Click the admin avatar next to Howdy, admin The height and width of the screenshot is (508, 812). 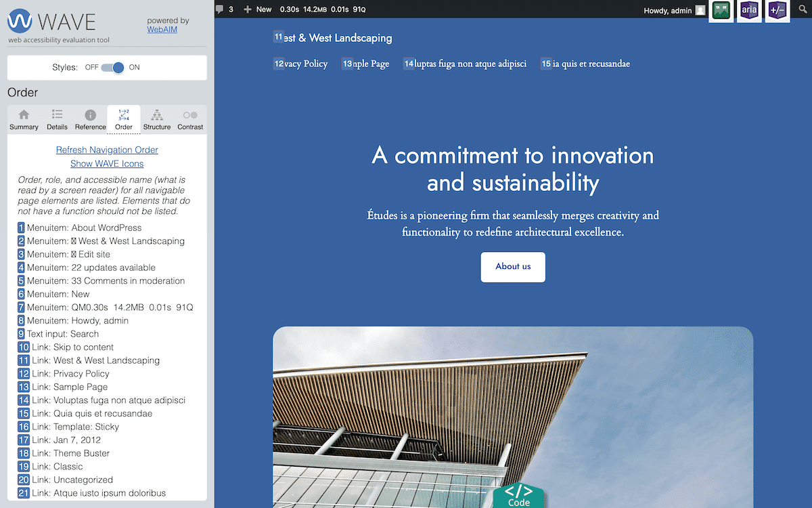tap(702, 9)
